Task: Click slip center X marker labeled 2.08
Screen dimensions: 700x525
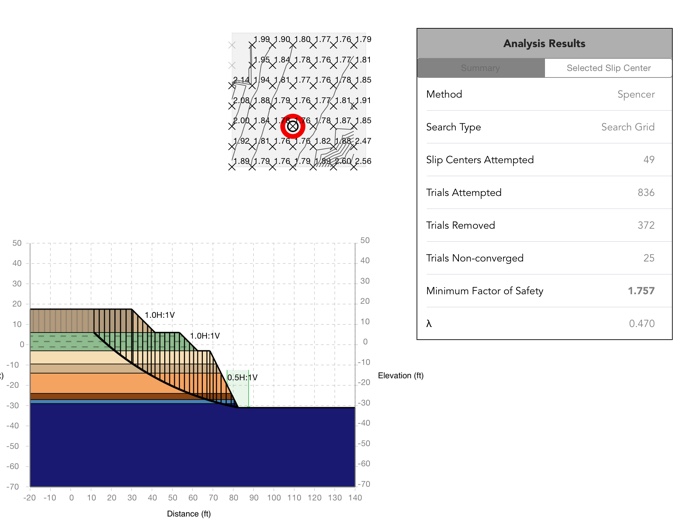Action: coord(232,106)
